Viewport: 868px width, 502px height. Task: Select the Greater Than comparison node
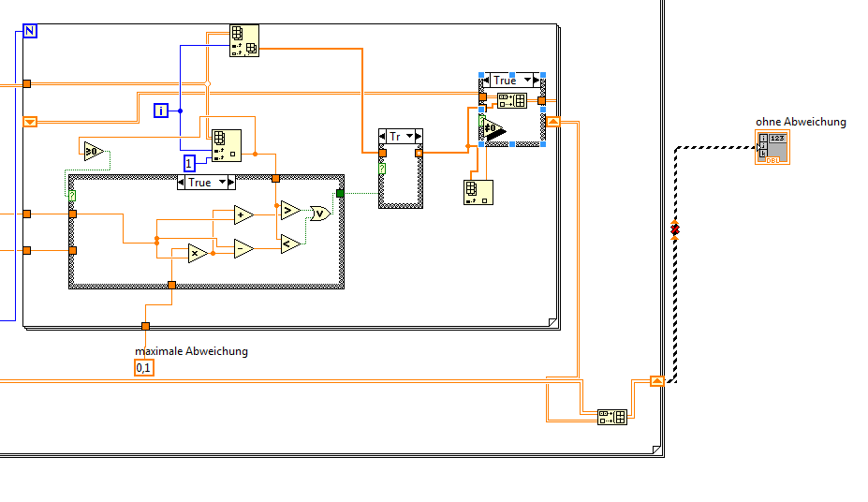tap(290, 211)
